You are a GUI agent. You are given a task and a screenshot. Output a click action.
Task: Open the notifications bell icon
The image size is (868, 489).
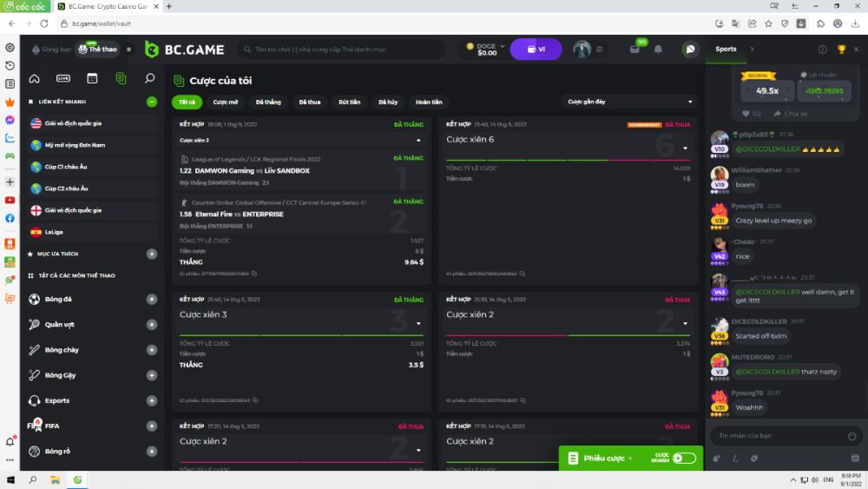10,442
